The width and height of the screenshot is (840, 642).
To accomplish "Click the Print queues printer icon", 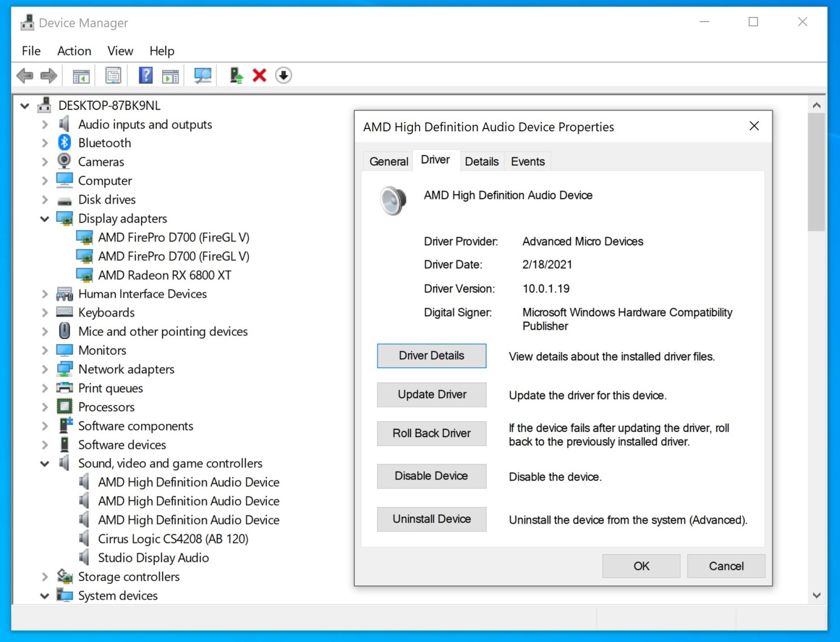I will 65,388.
